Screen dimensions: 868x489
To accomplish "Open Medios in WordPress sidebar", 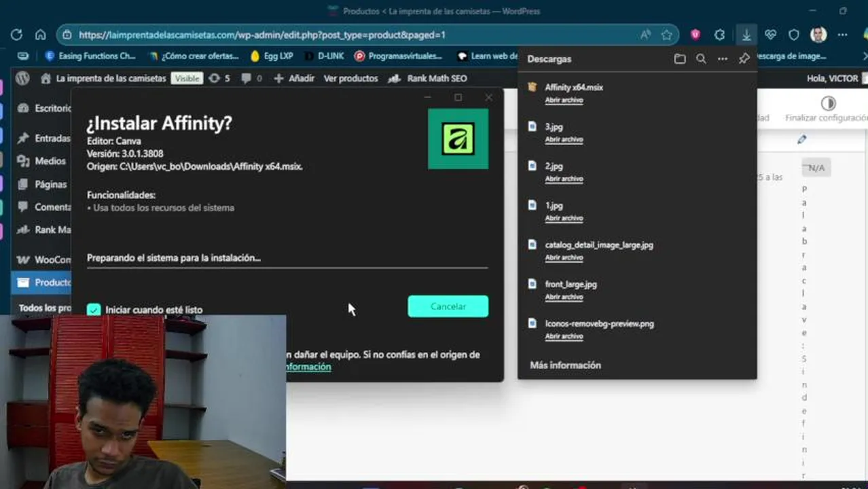I will 43,161.
